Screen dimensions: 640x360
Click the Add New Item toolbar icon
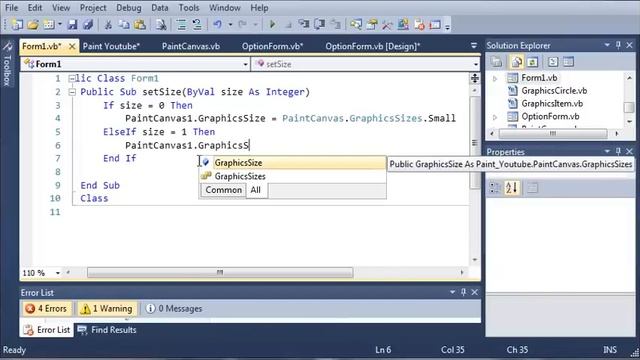(x=49, y=24)
